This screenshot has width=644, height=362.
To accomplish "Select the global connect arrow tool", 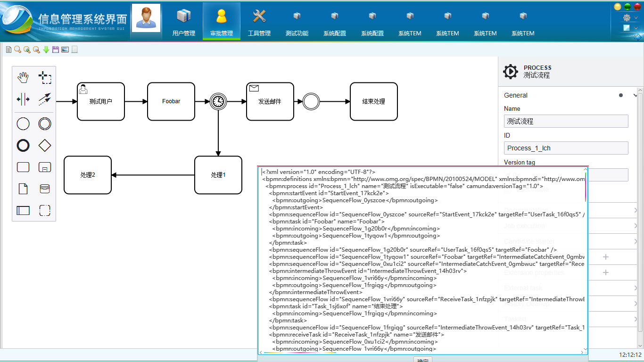I will coord(45,99).
